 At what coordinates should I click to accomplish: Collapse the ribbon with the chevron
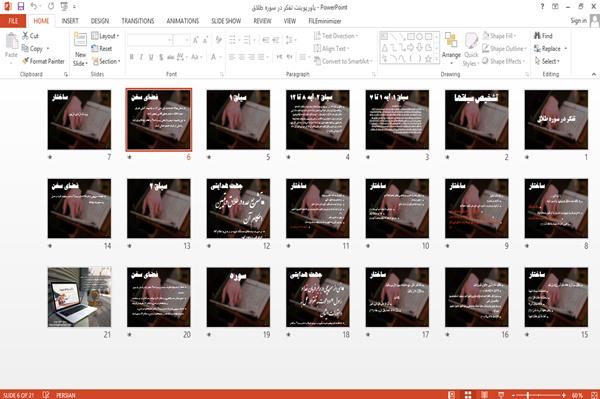click(593, 74)
